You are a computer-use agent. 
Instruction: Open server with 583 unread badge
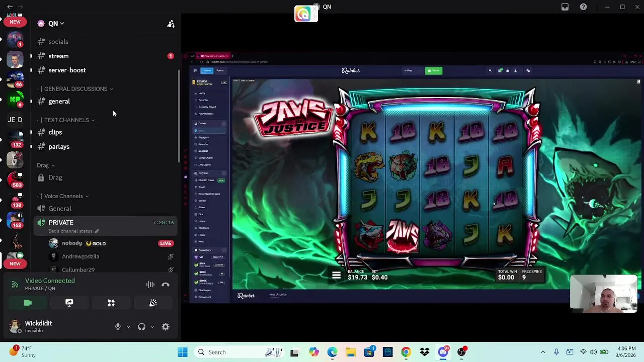[x=15, y=179]
